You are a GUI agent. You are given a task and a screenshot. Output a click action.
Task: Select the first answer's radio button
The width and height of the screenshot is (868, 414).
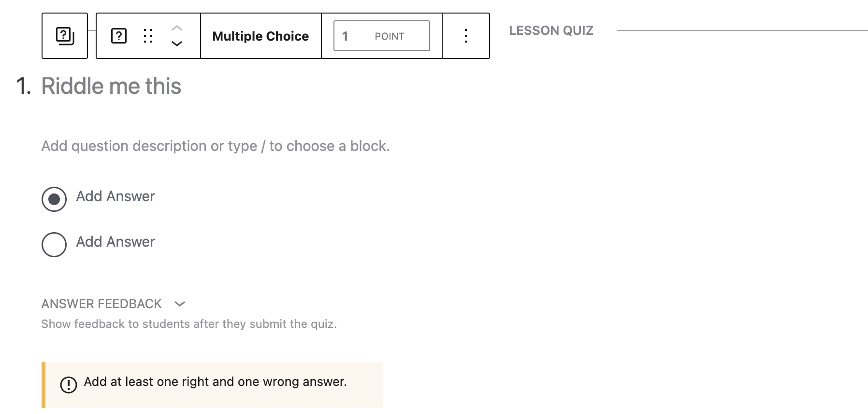[x=54, y=199]
